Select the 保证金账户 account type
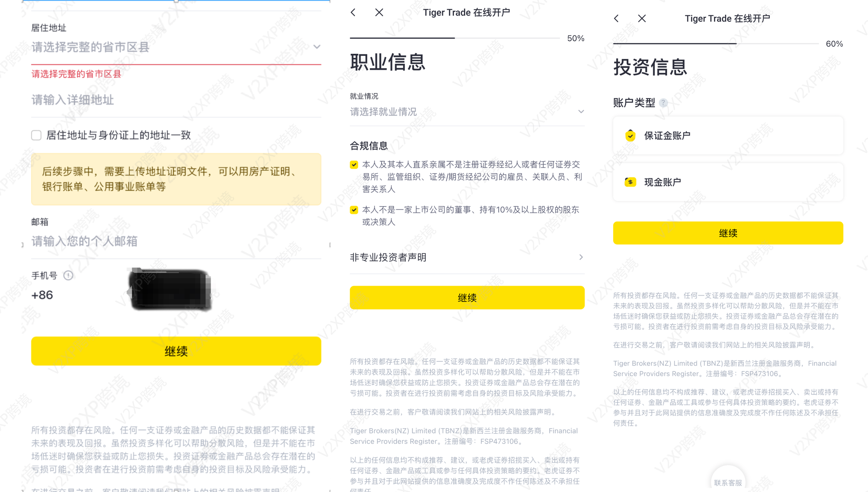This screenshot has height=492, width=868. pos(728,136)
